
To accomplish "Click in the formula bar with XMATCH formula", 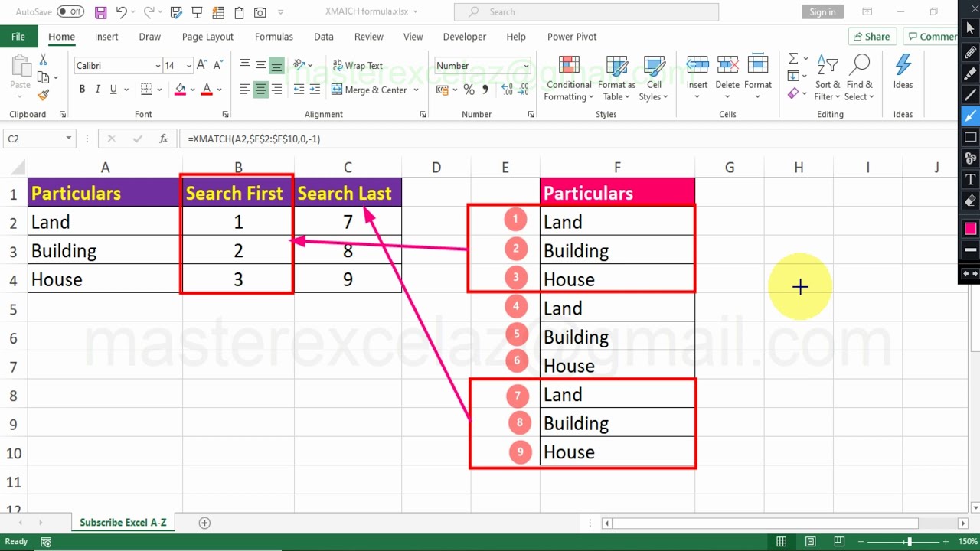I will pos(567,139).
